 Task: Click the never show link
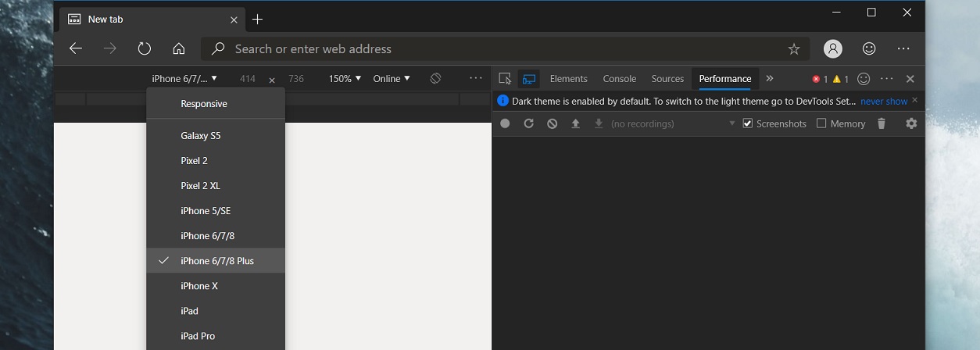tap(884, 101)
